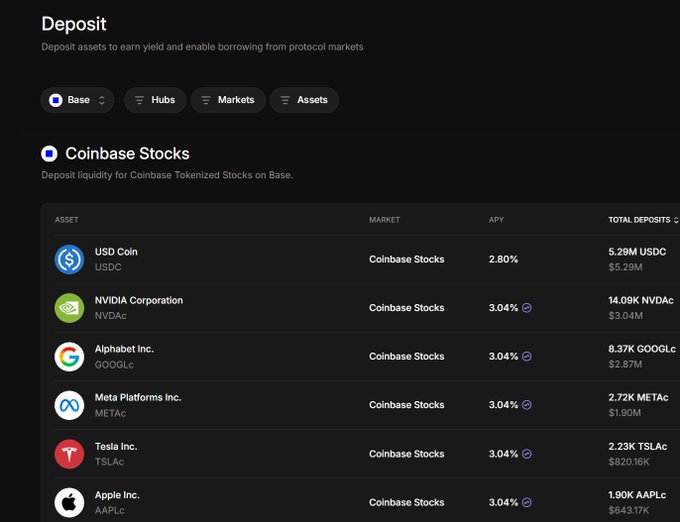The image size is (680, 522).
Task: Click the APY column header
Action: click(496, 220)
